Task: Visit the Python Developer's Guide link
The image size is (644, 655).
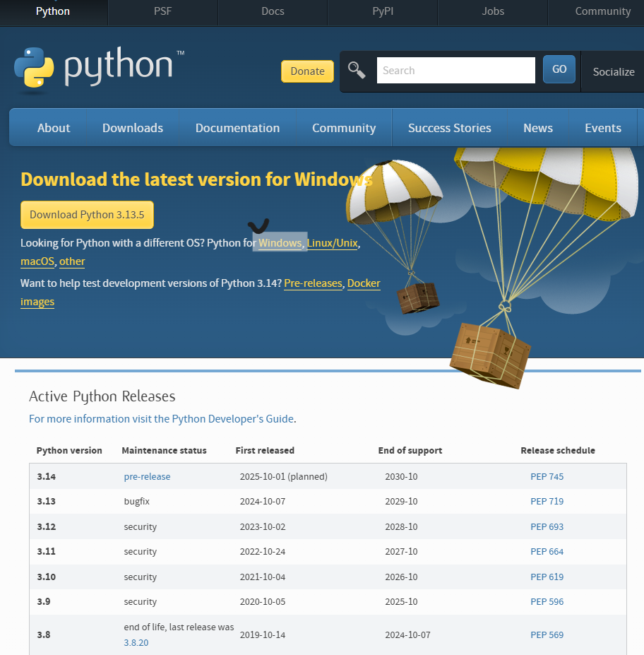Action: 162,418
